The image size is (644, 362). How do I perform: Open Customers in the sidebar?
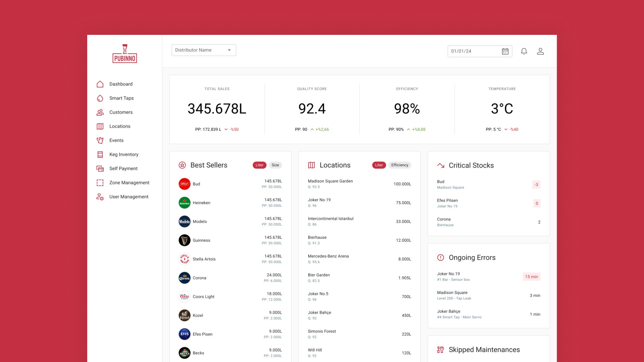tap(121, 112)
